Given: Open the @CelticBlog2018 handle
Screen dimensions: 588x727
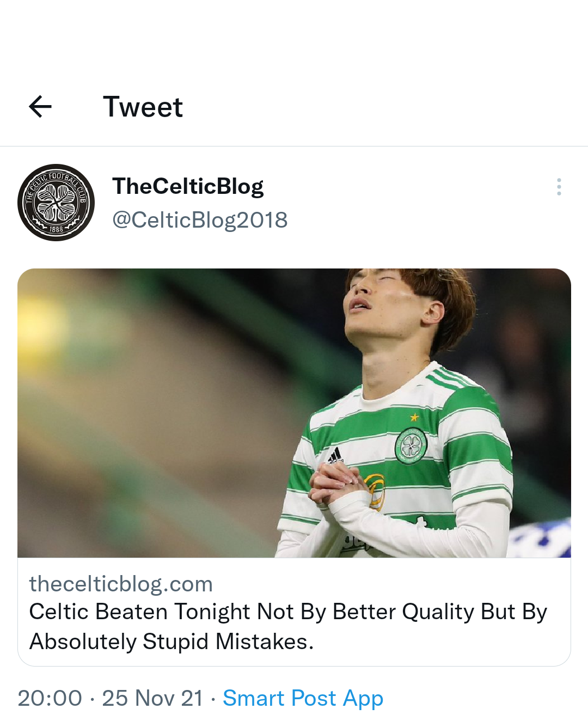Looking at the screenshot, I should 200,220.
